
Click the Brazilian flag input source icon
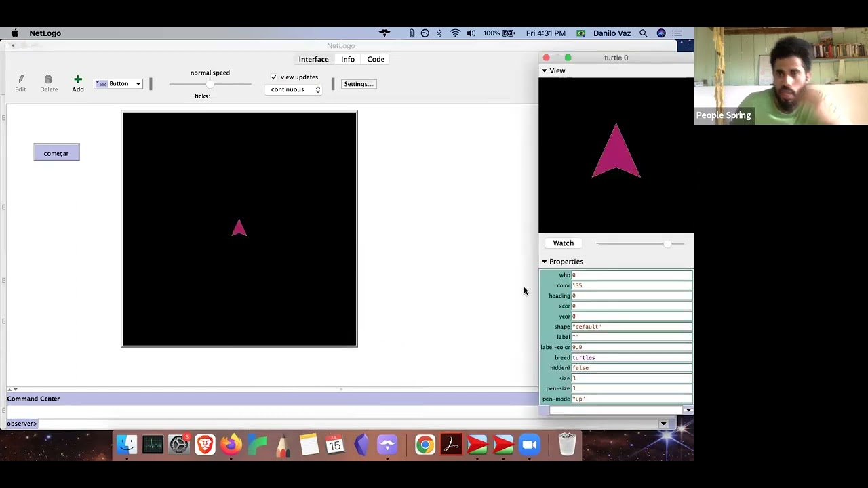(x=581, y=33)
